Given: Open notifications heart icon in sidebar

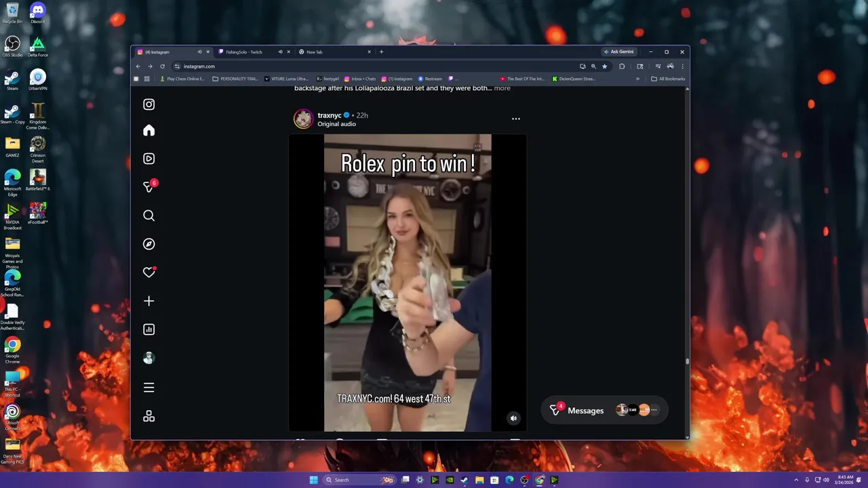Looking at the screenshot, I should [x=149, y=272].
